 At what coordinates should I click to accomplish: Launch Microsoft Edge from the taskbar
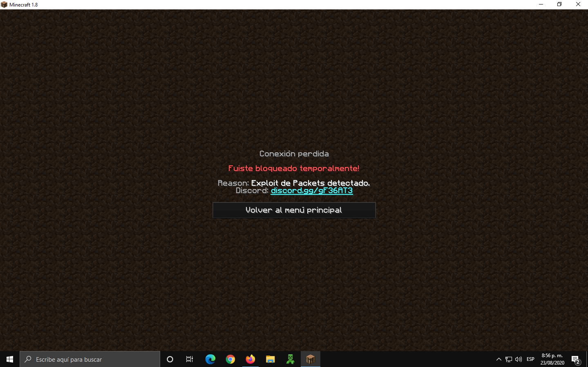tap(210, 359)
